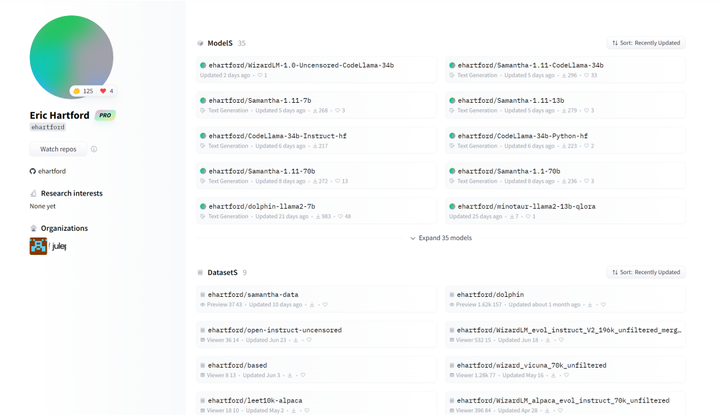Screen dimensions: 720x415
Task: Click the Research interests heading
Action: pyautogui.click(x=72, y=193)
